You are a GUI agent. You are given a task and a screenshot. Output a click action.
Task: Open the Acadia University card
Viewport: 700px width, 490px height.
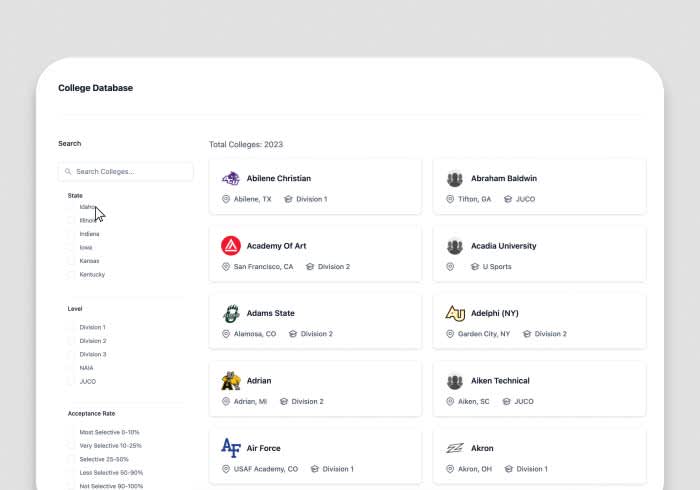(539, 254)
